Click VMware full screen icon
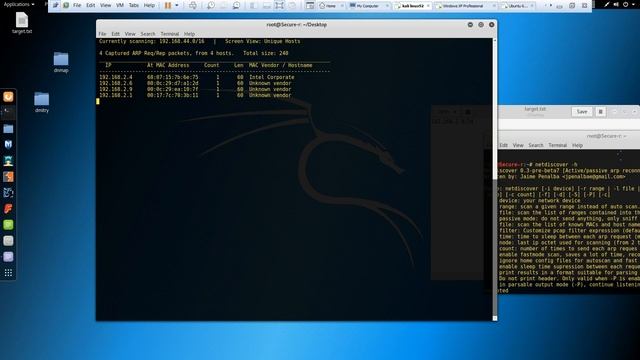The width and height of the screenshot is (640, 360). [x=279, y=5]
